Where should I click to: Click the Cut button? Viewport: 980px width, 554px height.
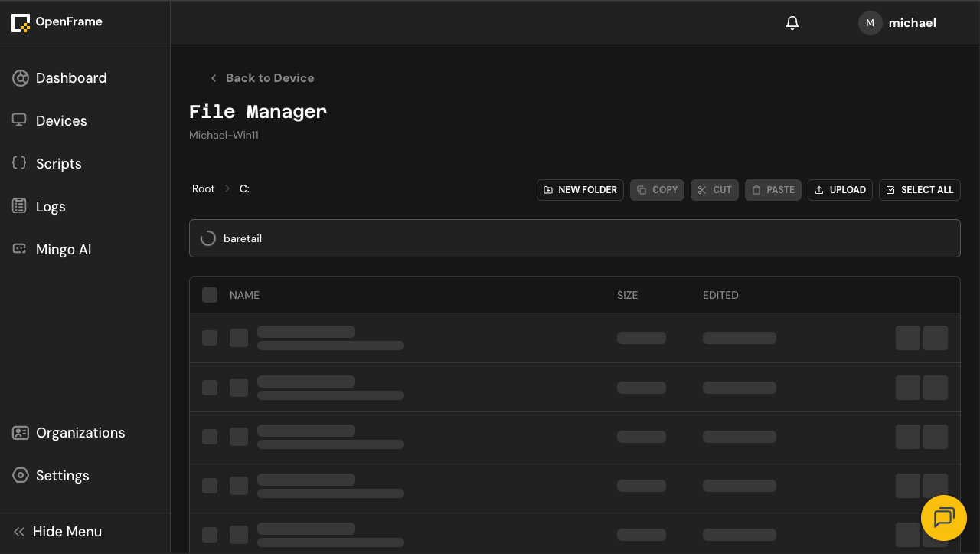pos(714,190)
